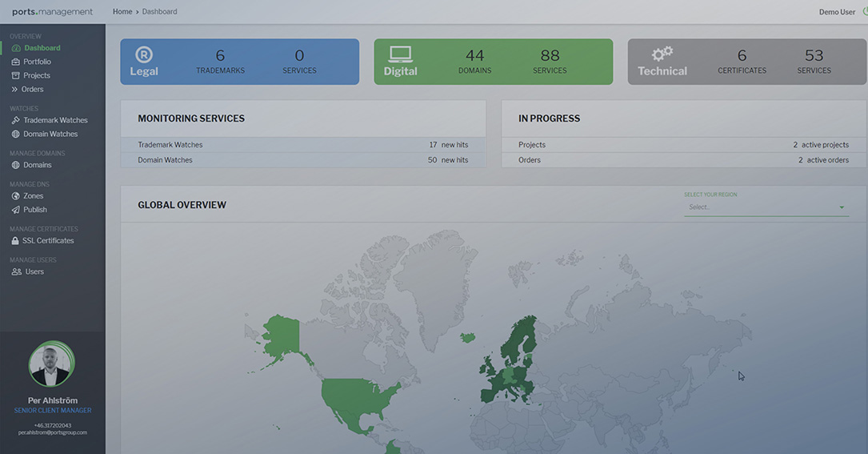The width and height of the screenshot is (868, 454).
Task: Click the region dropdown arrow
Action: [x=842, y=207]
